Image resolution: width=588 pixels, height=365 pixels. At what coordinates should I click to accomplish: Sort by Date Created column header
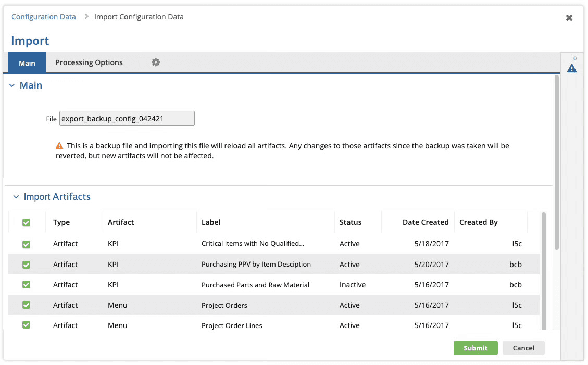[x=426, y=222]
